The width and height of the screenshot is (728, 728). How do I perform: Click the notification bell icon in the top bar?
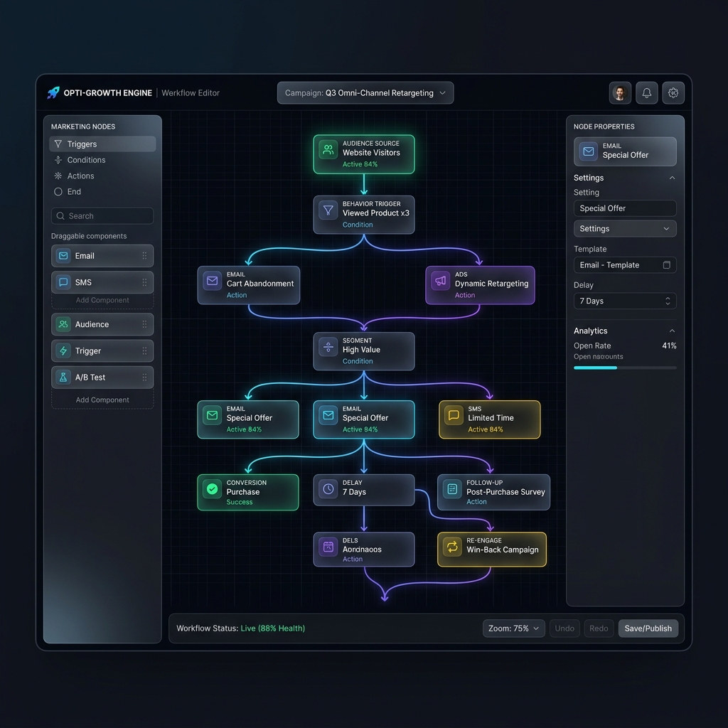pyautogui.click(x=646, y=92)
